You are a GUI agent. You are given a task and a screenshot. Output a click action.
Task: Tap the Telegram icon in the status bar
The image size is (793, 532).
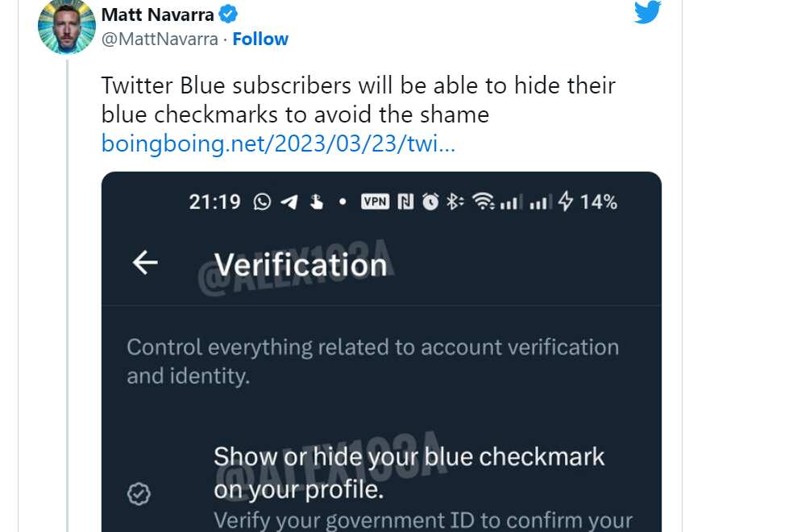point(289,202)
